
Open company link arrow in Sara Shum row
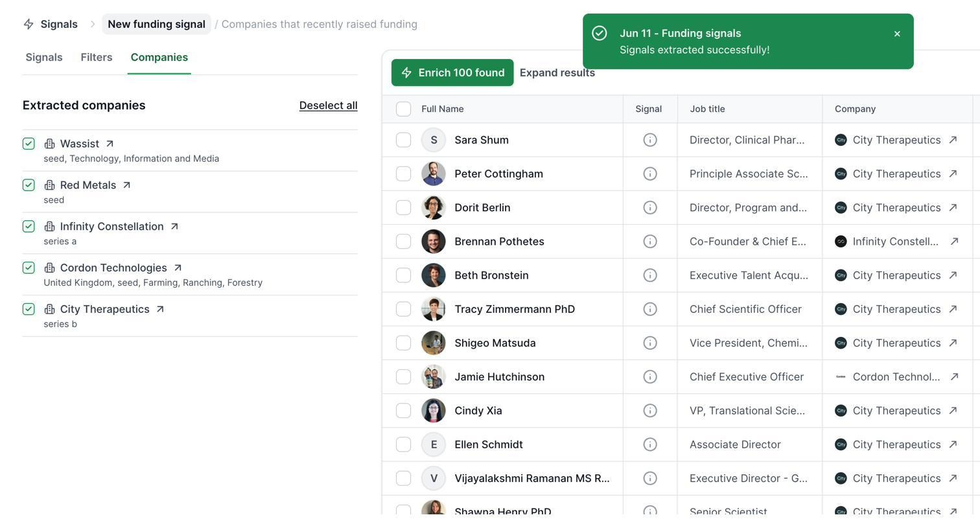pos(953,140)
